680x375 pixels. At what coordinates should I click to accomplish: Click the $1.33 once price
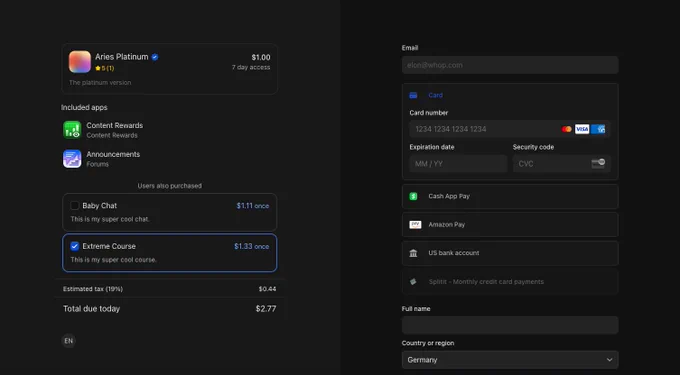click(x=252, y=246)
